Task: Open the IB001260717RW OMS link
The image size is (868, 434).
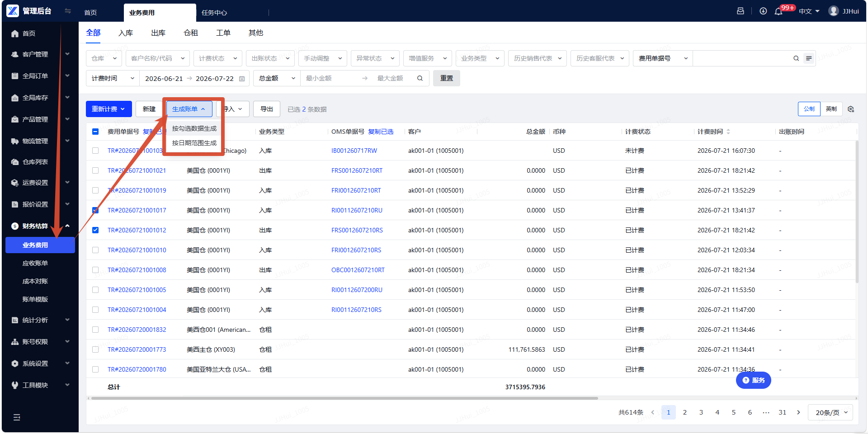Action: pos(354,151)
